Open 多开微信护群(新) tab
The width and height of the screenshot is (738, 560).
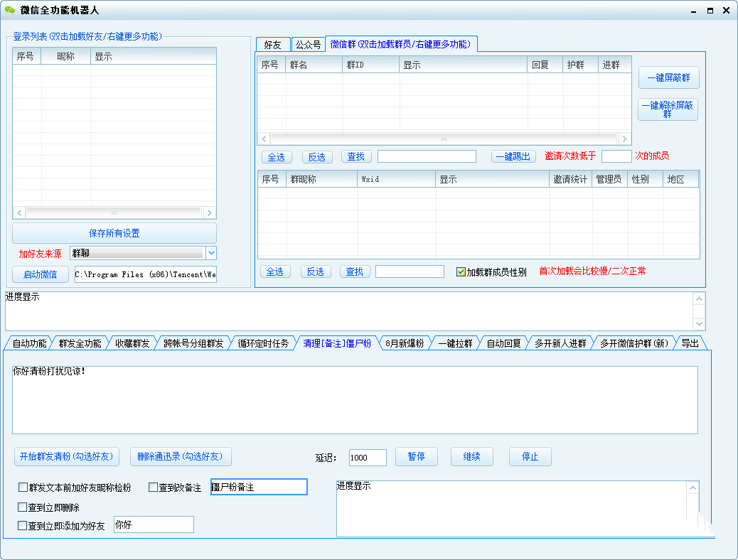coord(634,343)
